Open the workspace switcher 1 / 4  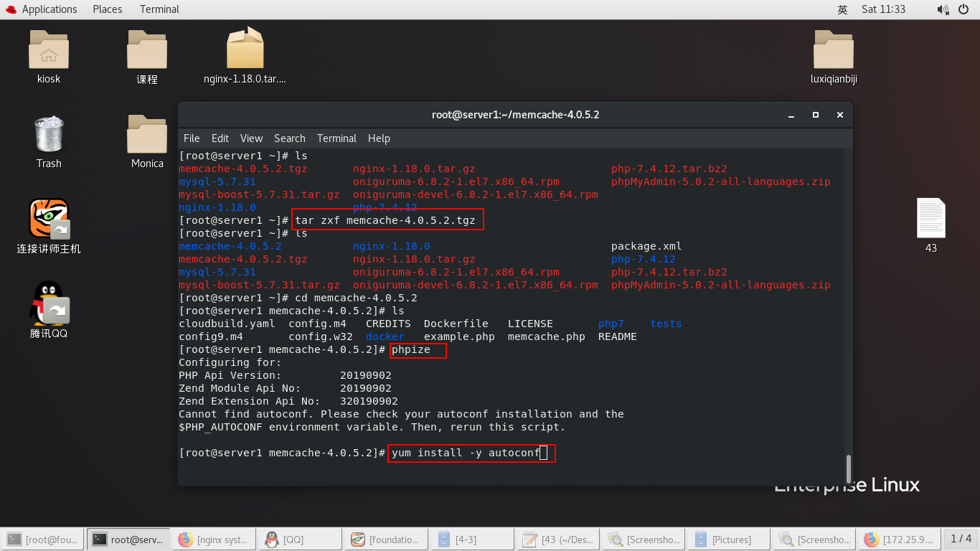click(x=961, y=539)
